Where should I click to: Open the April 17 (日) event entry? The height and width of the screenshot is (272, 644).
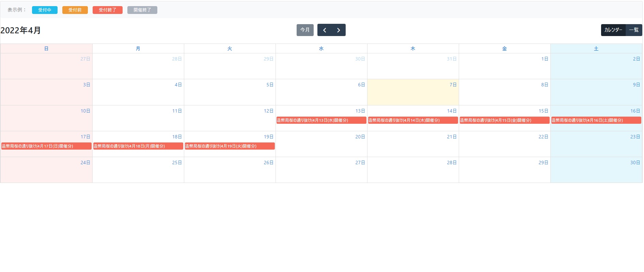pyautogui.click(x=46, y=146)
